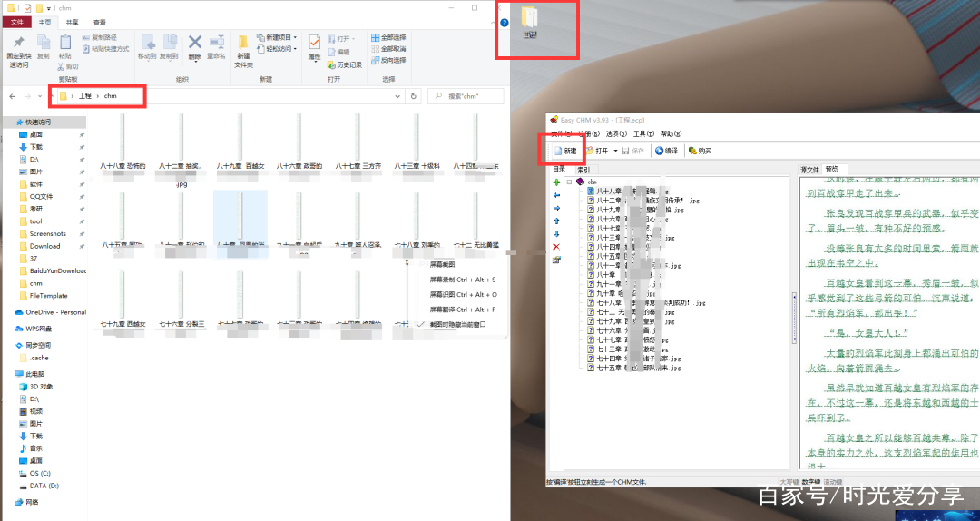Open the 文件 (File) tab in Explorer
Viewport: 980px width, 521px height.
point(17,22)
